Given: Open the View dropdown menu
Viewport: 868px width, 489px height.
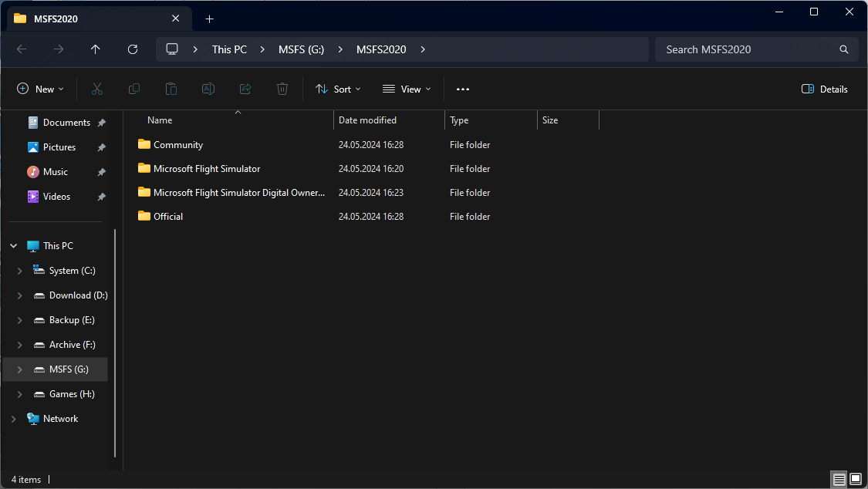Looking at the screenshot, I should pyautogui.click(x=407, y=89).
